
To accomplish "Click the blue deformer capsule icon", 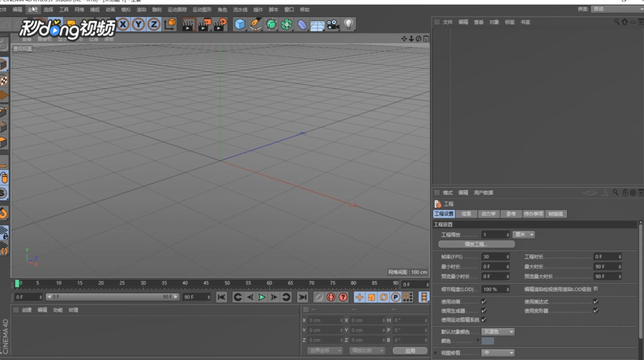I will (x=302, y=24).
